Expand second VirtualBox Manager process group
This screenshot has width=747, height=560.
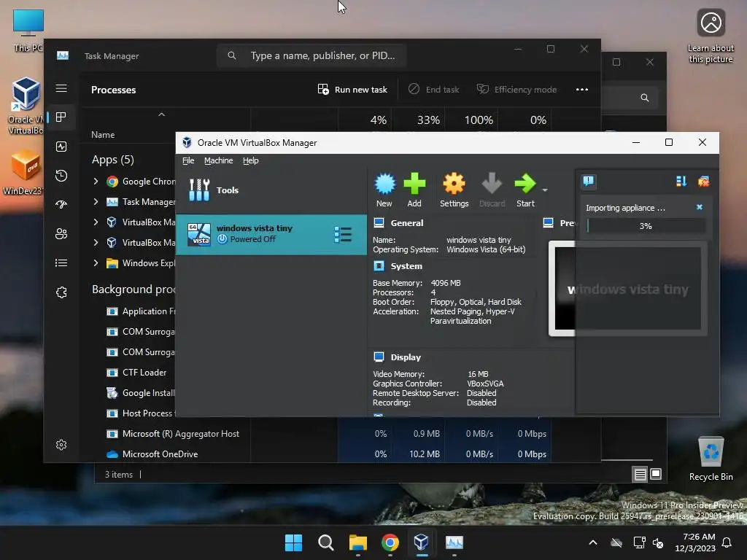point(96,242)
